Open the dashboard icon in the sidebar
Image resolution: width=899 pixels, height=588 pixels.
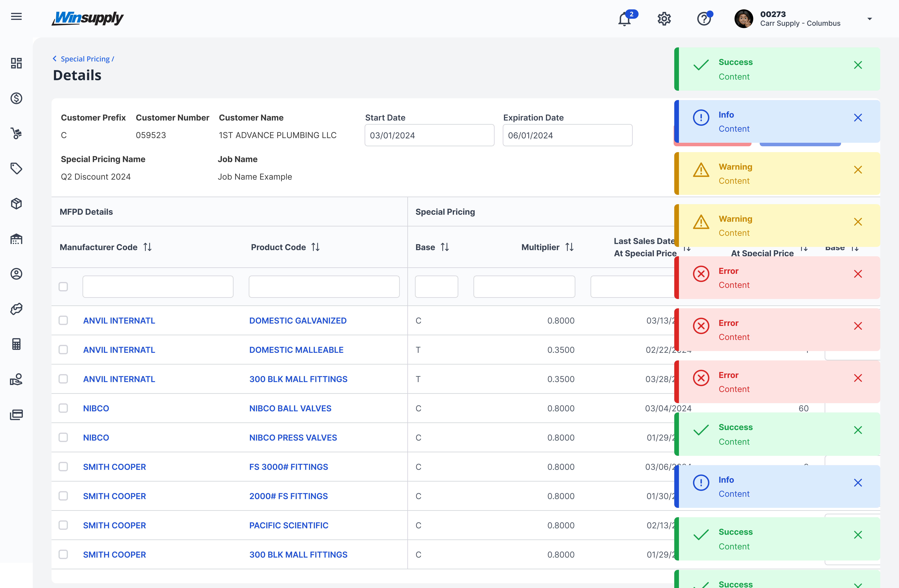16,63
